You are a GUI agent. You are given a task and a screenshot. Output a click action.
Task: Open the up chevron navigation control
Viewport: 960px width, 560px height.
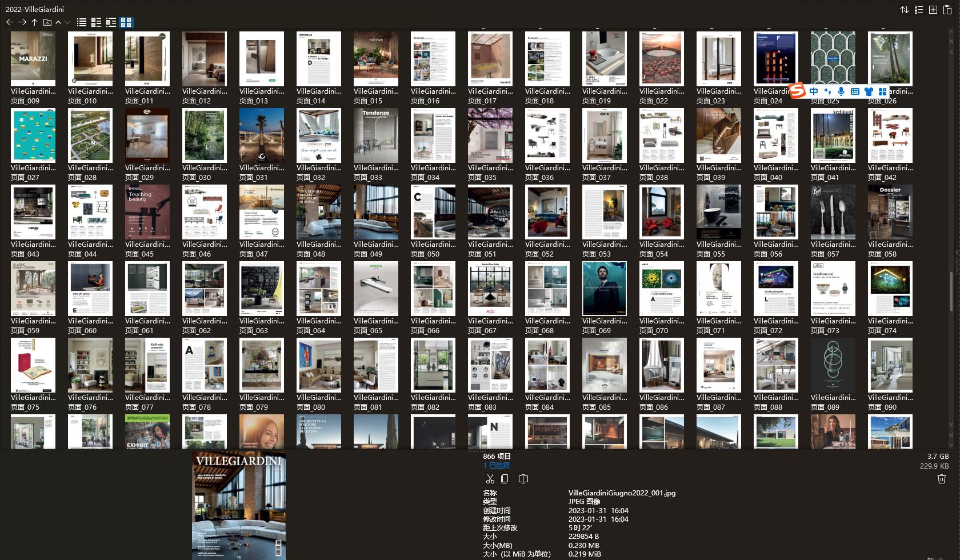click(58, 23)
